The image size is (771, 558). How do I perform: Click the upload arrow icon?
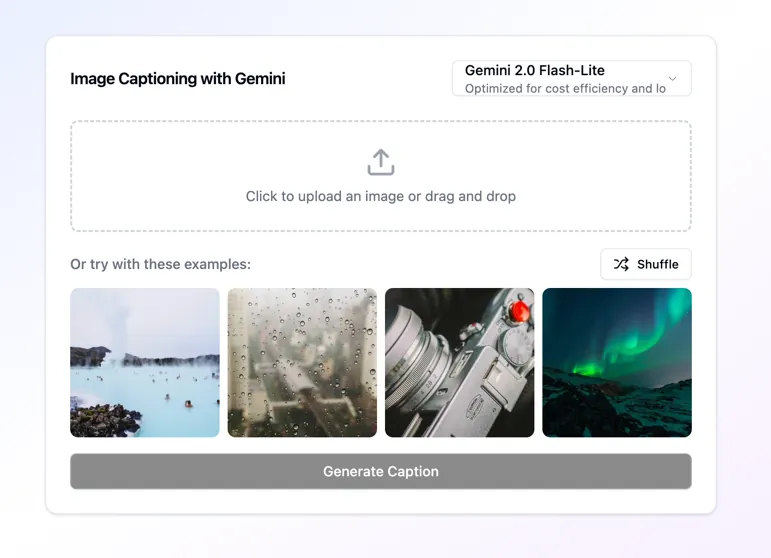[x=380, y=162]
